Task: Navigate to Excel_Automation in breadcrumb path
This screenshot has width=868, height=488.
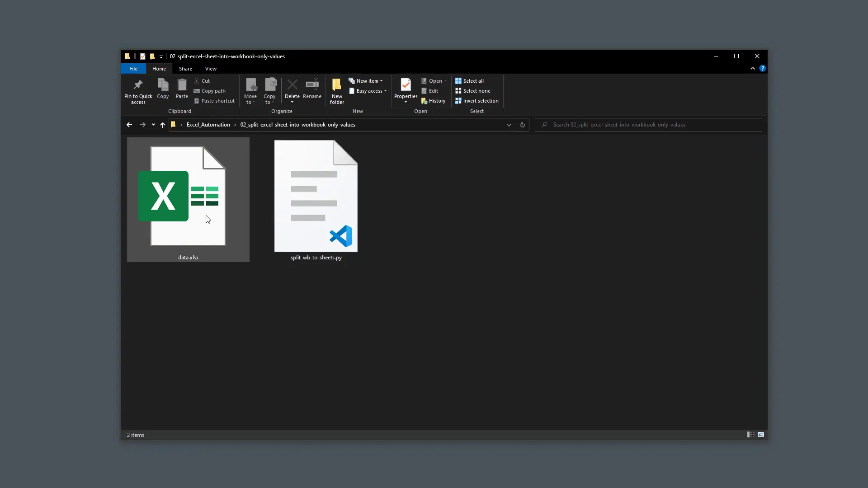Action: [208, 125]
